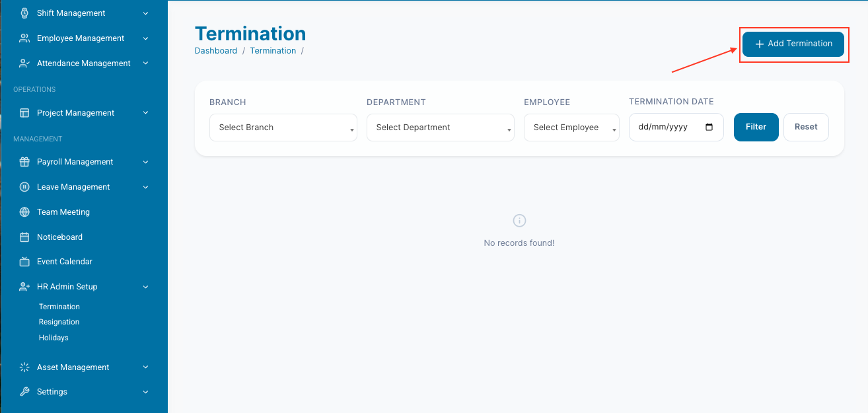Open the Resignation submenu item
This screenshot has height=413, width=868.
click(x=59, y=322)
